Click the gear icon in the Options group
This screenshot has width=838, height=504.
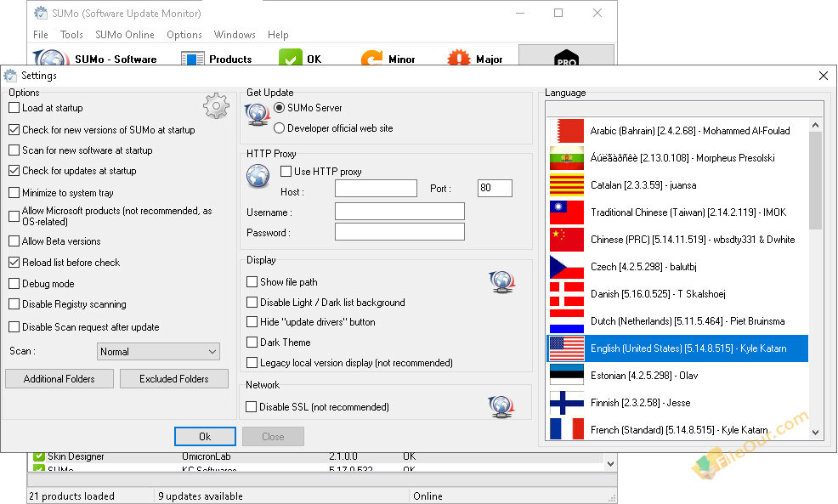tap(216, 106)
